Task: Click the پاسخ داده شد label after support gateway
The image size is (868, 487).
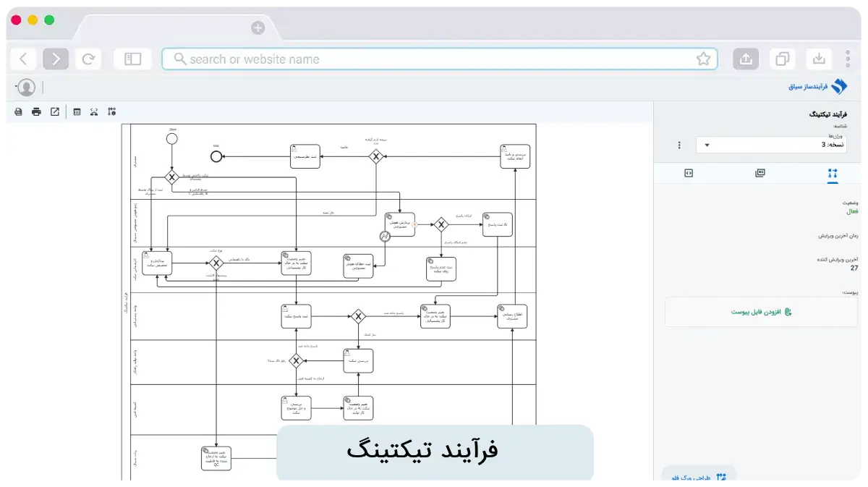Action: click(394, 313)
